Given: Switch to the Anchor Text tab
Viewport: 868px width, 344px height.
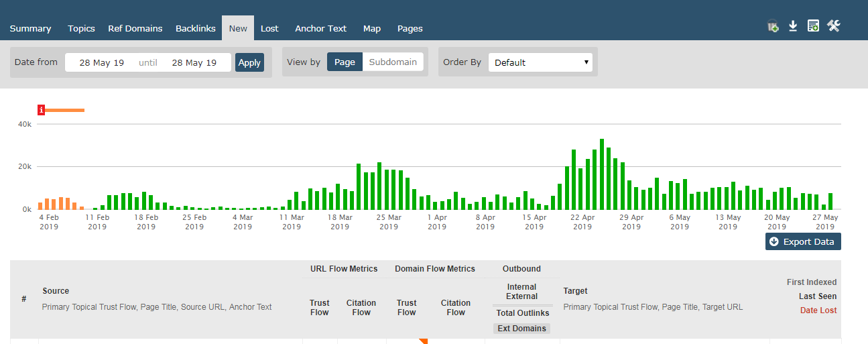Looking at the screenshot, I should click(x=320, y=28).
